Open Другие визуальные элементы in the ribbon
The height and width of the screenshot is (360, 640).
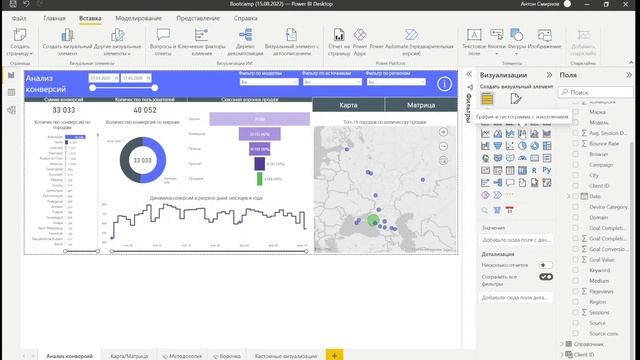[x=118, y=42]
